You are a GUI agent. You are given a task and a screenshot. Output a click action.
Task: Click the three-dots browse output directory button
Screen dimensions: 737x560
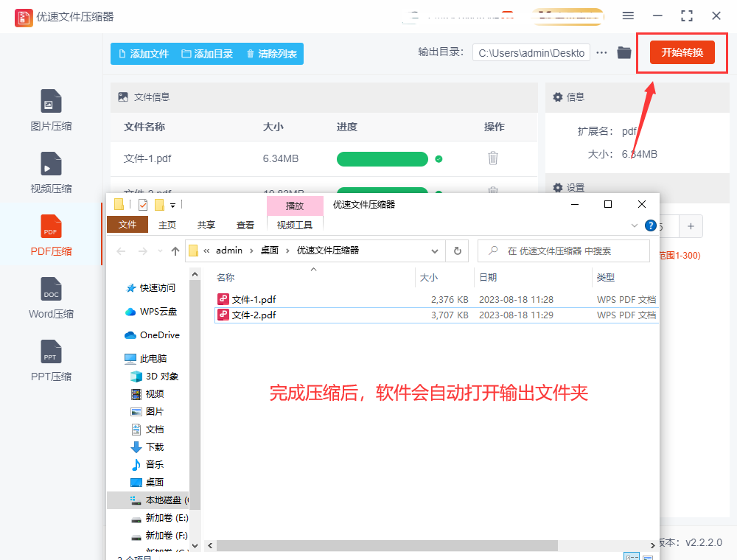point(601,52)
